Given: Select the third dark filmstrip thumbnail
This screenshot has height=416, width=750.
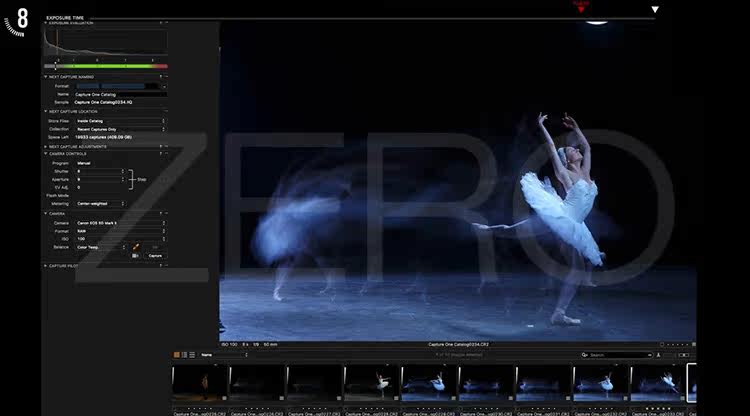Looking at the screenshot, I should [x=314, y=383].
